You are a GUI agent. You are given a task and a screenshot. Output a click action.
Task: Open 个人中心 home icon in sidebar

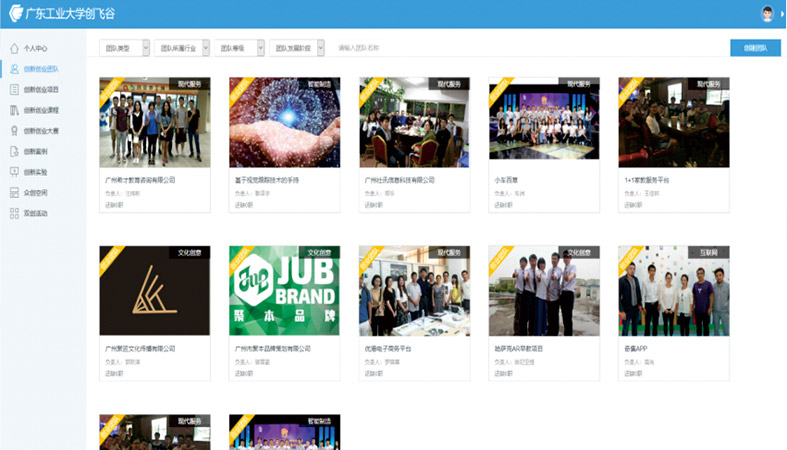(x=14, y=48)
